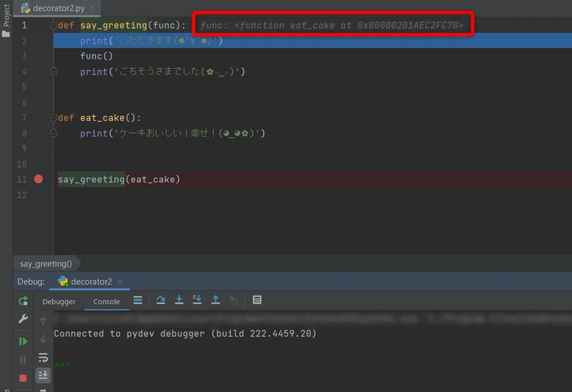Click the Step Out icon
The image size is (572, 392).
[216, 300]
